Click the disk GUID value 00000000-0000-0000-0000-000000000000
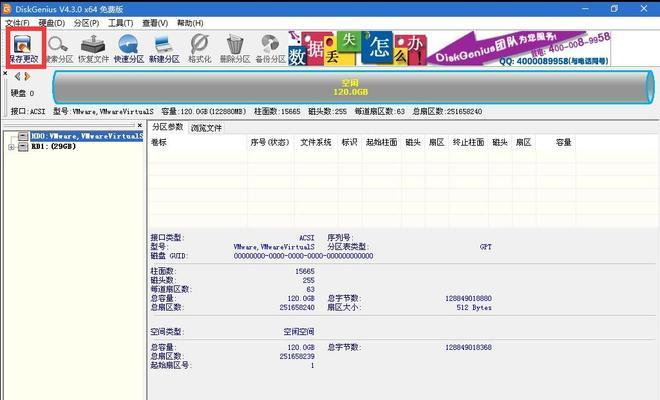The height and width of the screenshot is (400, 660). (303, 256)
